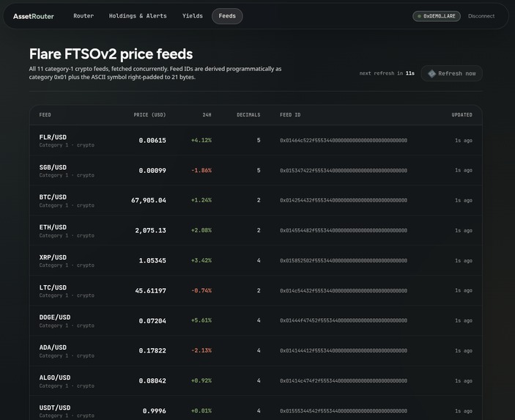Screen dimensions: 515x420
Task: Click the ALGO 24h change +0.92%
Action: tap(201, 380)
